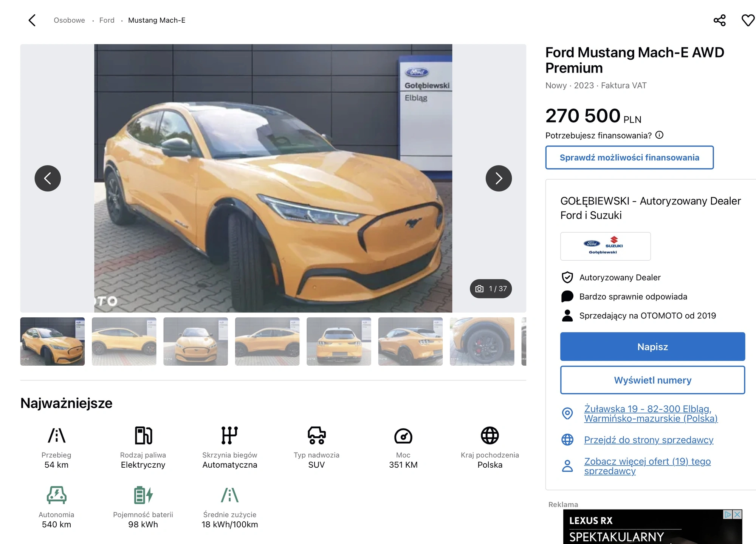The image size is (756, 544).
Task: Open the AdChoices icon on Lexus ad
Action: tap(728, 514)
